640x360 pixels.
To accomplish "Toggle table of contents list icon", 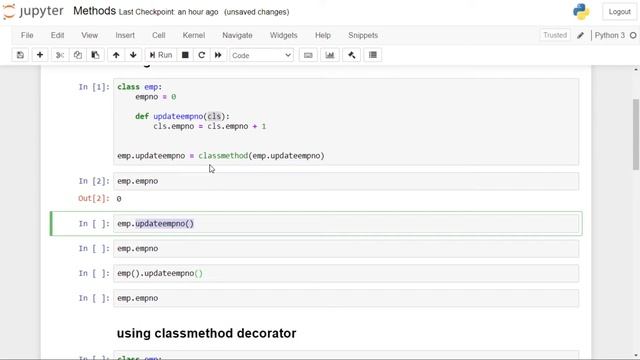I will (x=373, y=55).
